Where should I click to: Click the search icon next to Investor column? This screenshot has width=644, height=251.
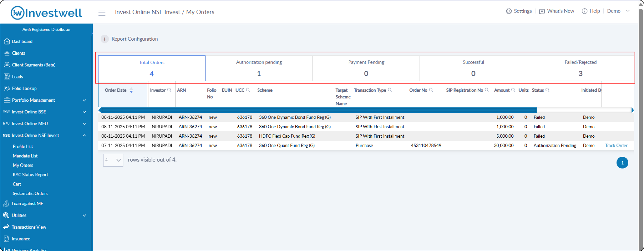[x=169, y=90]
